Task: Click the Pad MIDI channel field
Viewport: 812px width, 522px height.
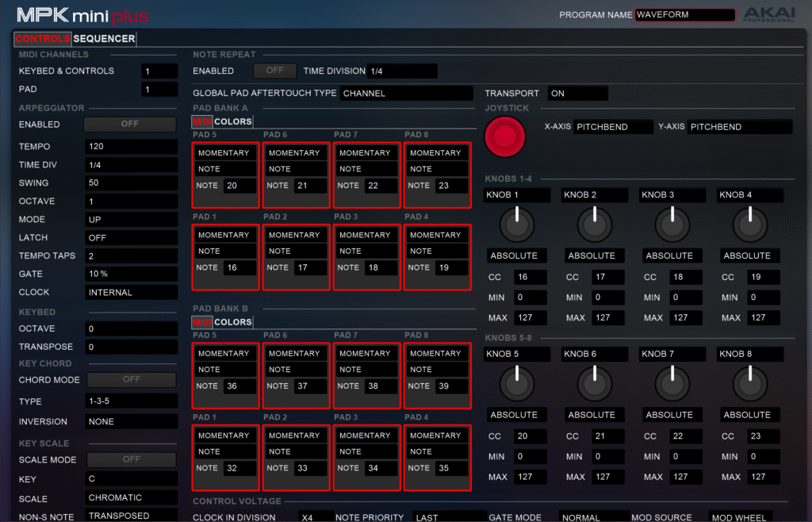Action: coord(159,90)
